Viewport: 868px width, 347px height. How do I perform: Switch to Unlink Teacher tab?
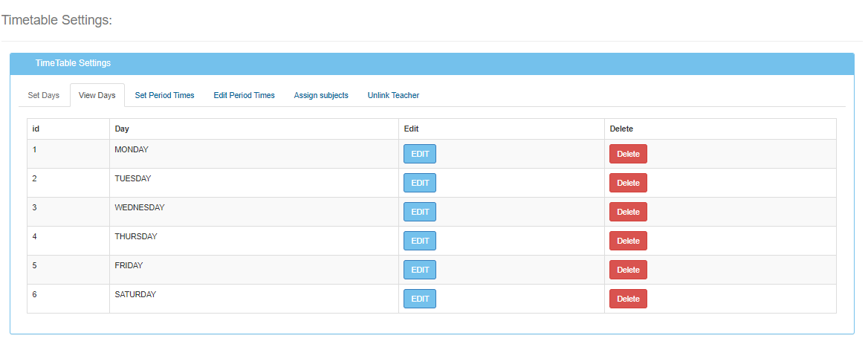click(x=393, y=95)
